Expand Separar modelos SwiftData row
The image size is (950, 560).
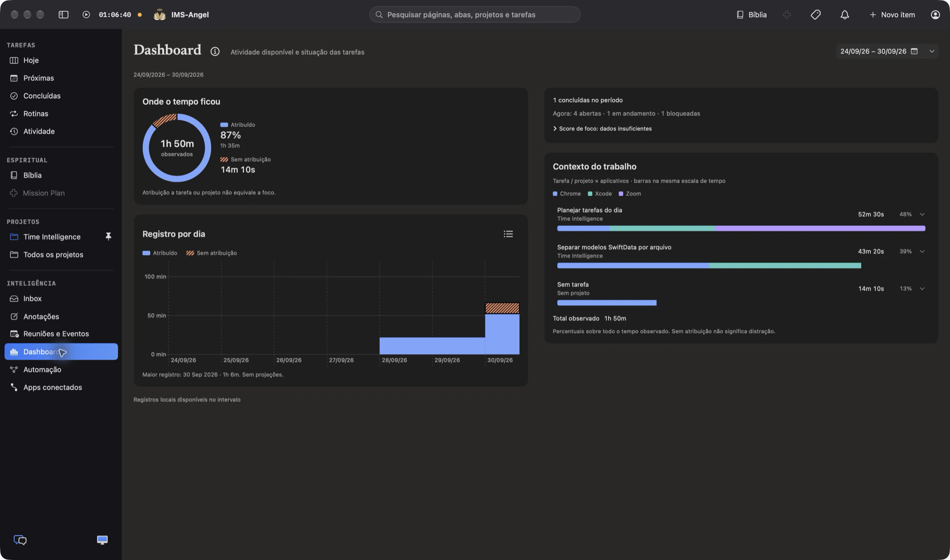pyautogui.click(x=922, y=252)
